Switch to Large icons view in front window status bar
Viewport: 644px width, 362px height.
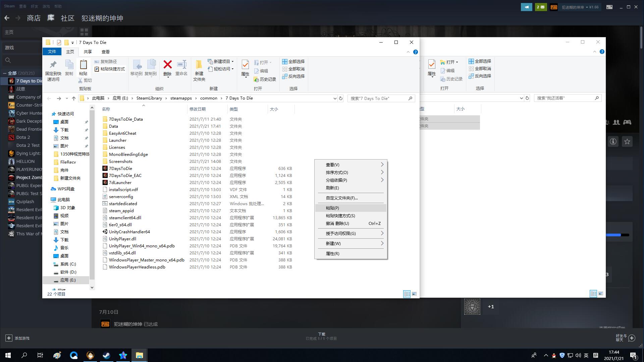point(414,294)
